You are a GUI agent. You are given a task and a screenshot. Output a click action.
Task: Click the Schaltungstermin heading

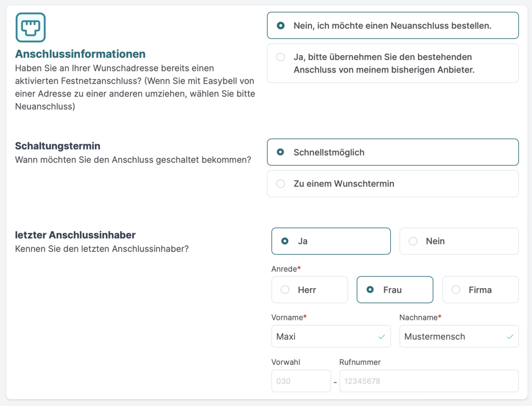pyautogui.click(x=58, y=146)
